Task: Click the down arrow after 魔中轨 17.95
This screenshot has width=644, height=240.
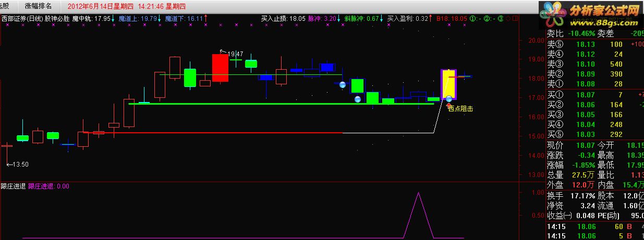Action: click(x=113, y=18)
